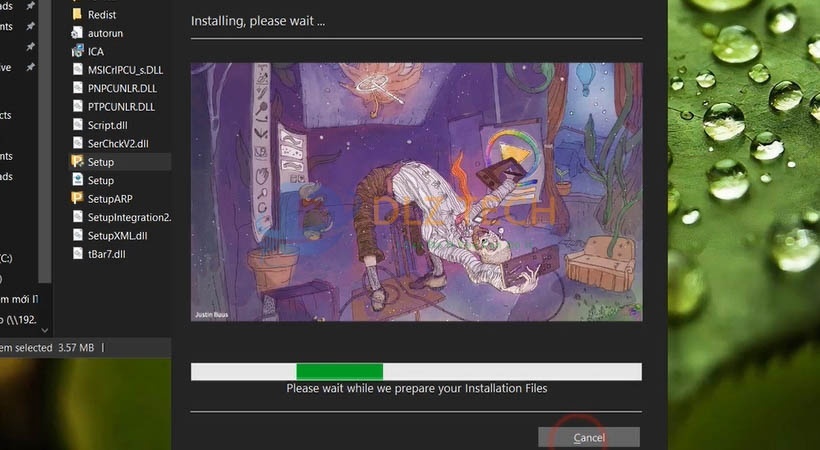Select the autorun file icon
820x450 pixels.
click(78, 33)
